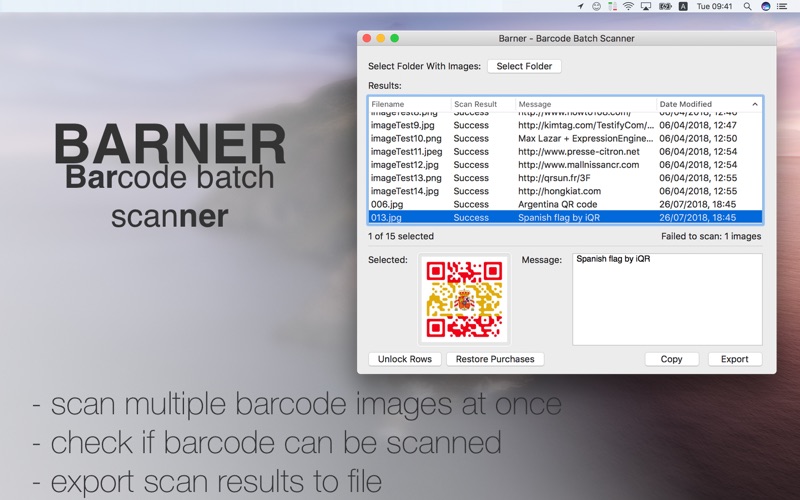The height and width of the screenshot is (500, 800).
Task: Click the smiley face menu bar icon
Action: [x=596, y=6]
